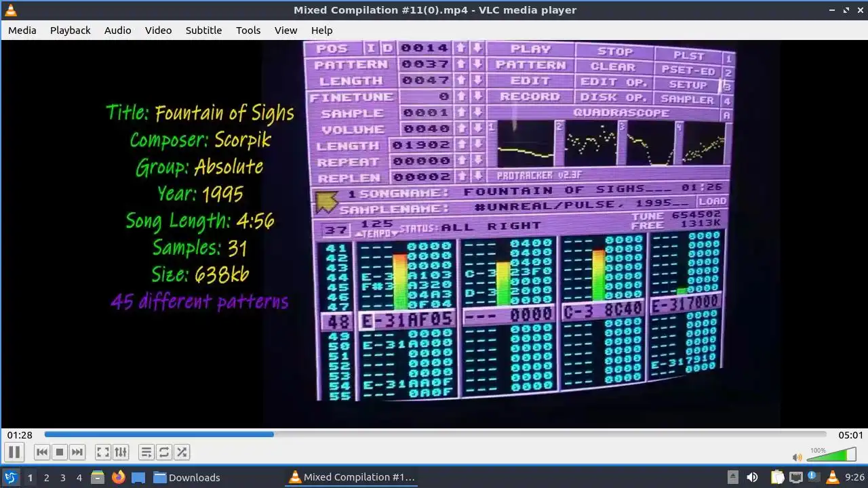
Task: Open the Subtitle menu
Action: point(203,30)
